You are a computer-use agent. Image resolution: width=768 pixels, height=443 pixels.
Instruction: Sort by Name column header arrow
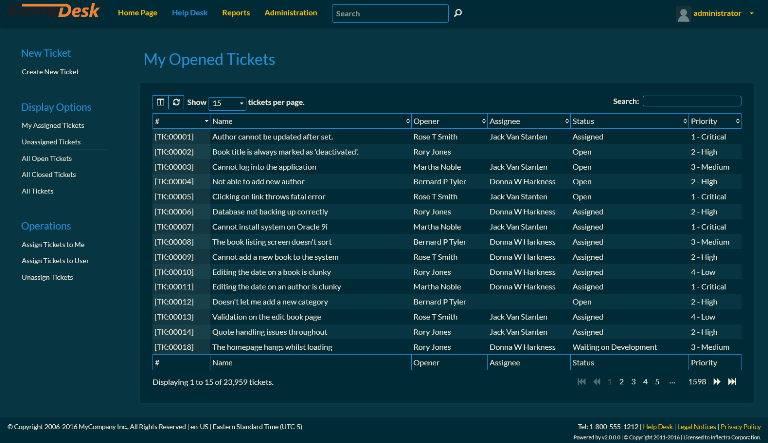pyautogui.click(x=406, y=121)
